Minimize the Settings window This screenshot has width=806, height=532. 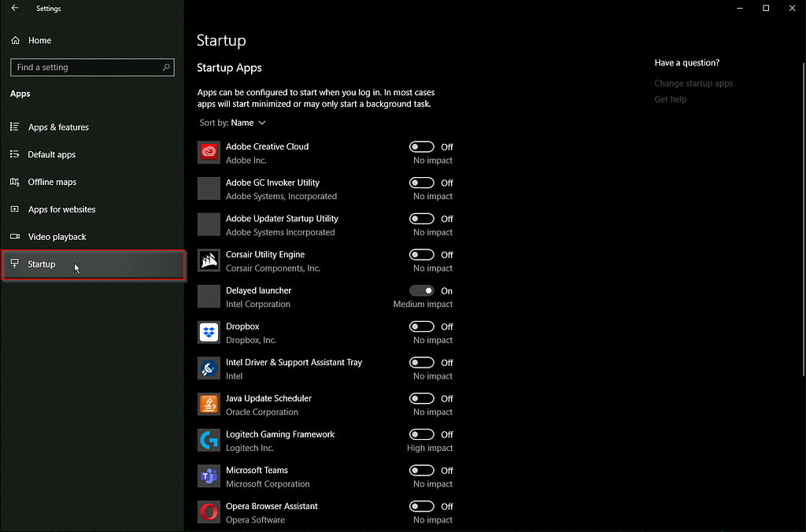(x=740, y=8)
